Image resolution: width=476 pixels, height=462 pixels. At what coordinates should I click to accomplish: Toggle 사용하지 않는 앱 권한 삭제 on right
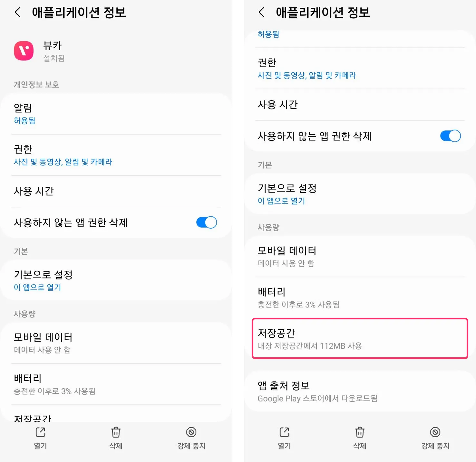451,136
